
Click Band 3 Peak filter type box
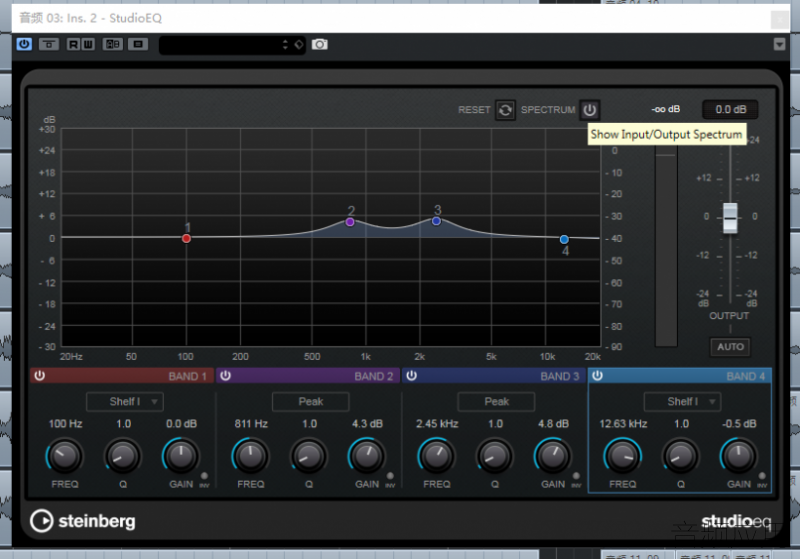tap(496, 402)
